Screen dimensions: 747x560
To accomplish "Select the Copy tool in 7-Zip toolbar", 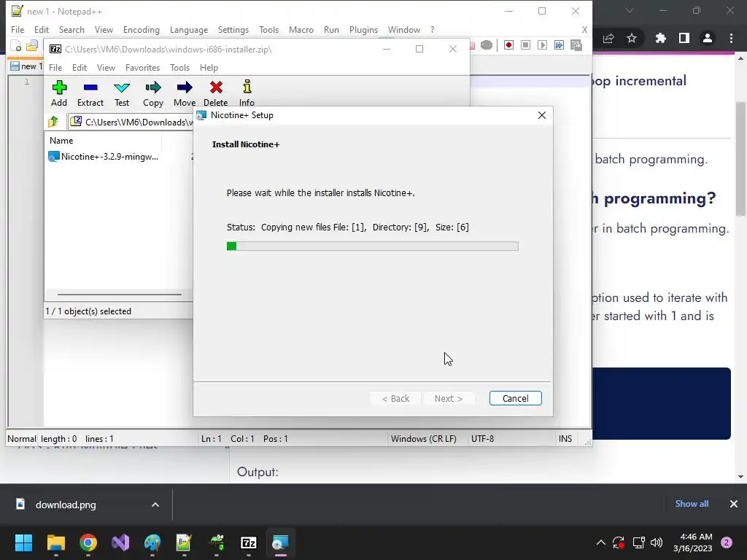I will click(153, 93).
